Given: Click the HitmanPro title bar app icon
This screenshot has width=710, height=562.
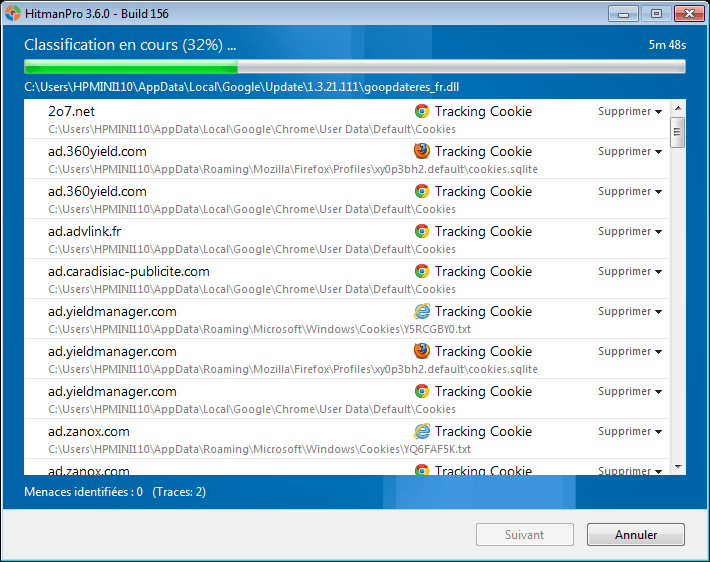Looking at the screenshot, I should click(x=14, y=14).
